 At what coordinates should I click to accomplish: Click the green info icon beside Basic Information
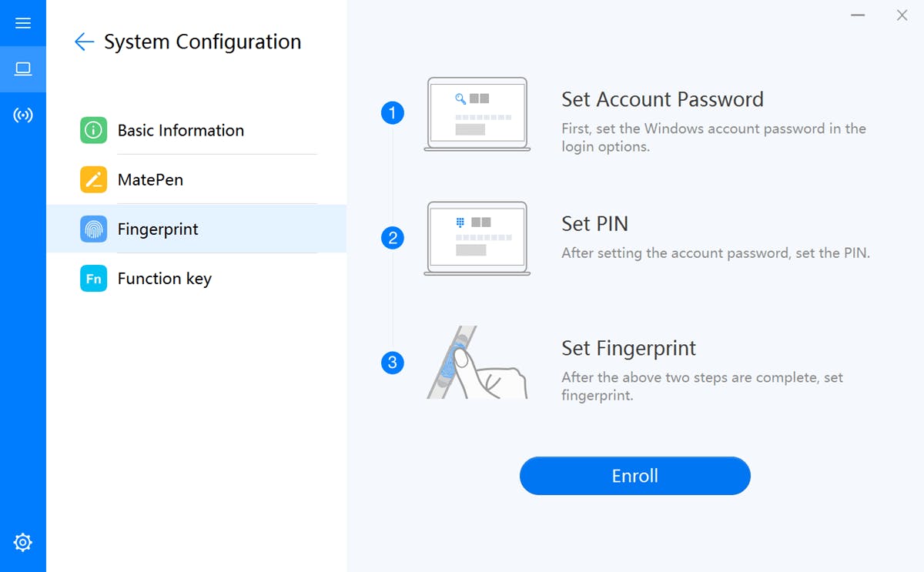(93, 130)
